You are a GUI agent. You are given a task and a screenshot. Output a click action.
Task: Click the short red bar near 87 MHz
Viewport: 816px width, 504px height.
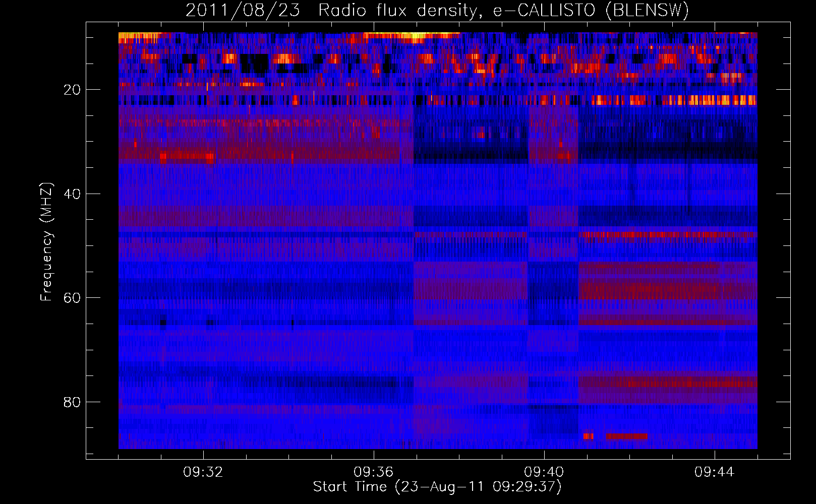click(x=626, y=436)
